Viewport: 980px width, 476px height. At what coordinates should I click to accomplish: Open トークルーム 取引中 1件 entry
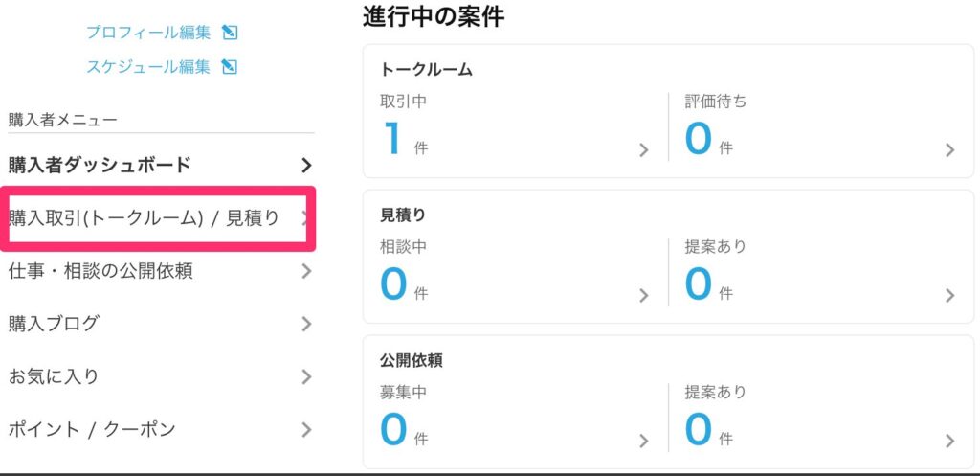[x=515, y=127]
